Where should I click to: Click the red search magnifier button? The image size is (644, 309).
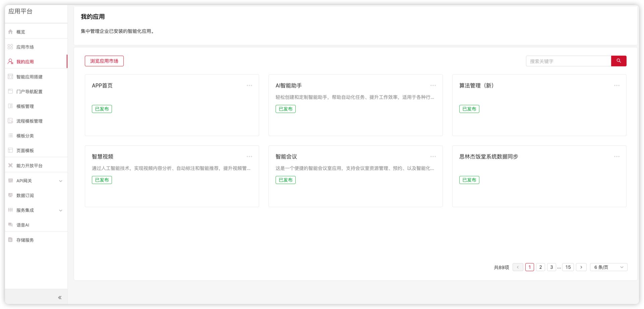[x=619, y=61]
